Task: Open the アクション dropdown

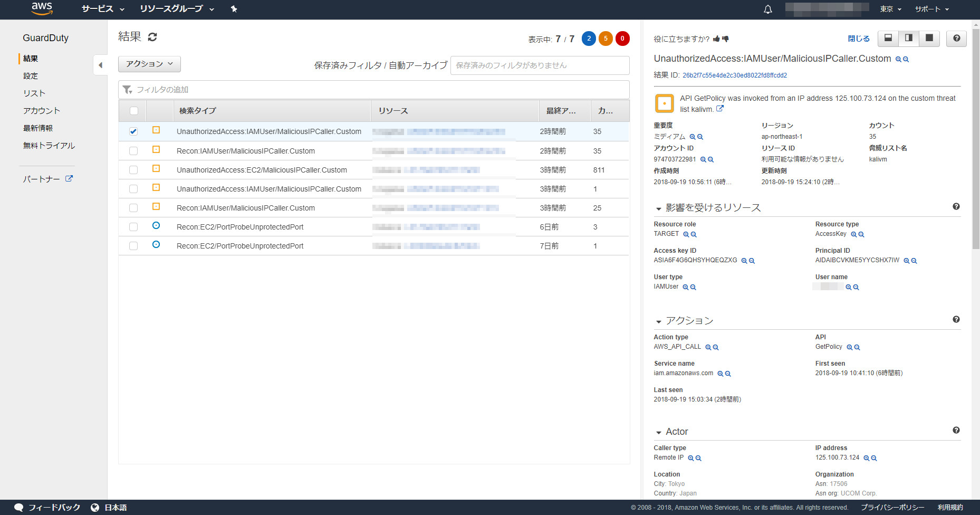Action: pyautogui.click(x=149, y=64)
